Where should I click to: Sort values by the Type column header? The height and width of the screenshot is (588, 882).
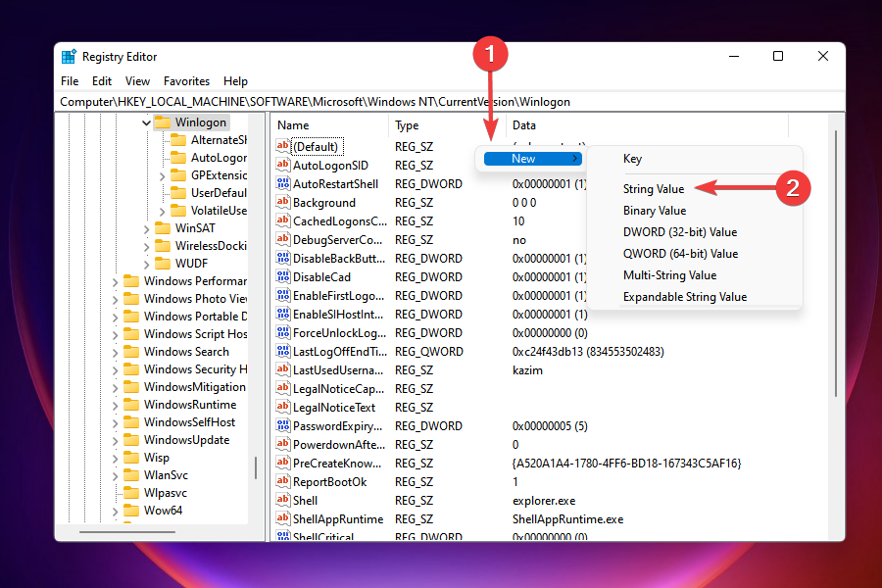pos(447,125)
